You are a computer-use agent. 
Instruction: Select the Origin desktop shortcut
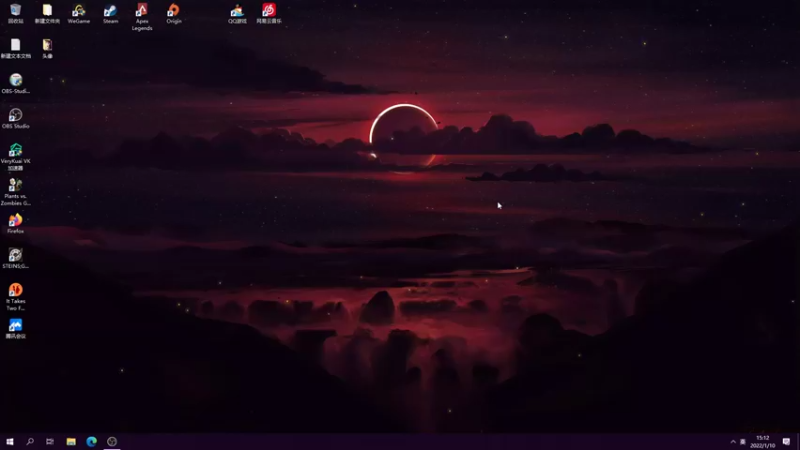[x=173, y=14]
